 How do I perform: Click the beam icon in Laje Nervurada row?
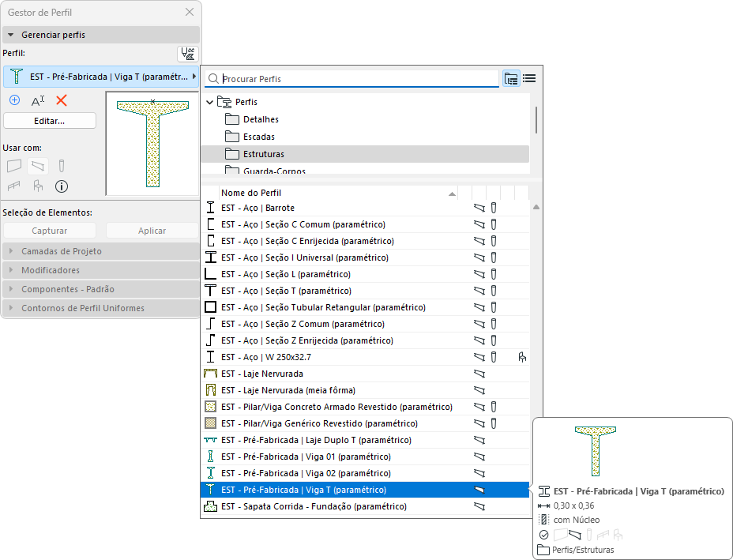[x=479, y=374]
